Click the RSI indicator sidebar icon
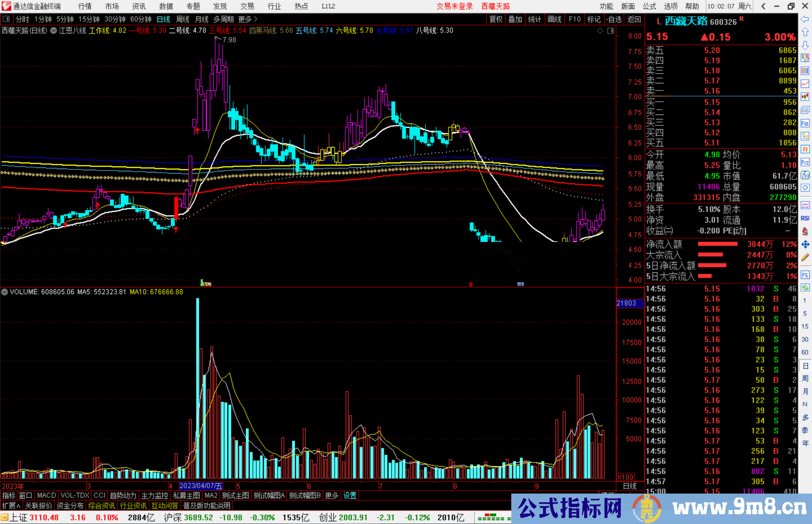 click(x=805, y=218)
